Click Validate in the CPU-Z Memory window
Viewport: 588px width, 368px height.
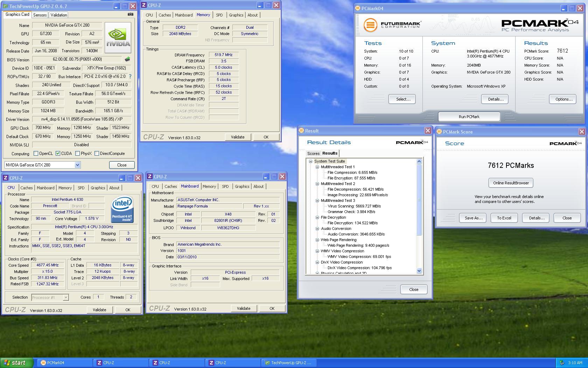pyautogui.click(x=237, y=137)
